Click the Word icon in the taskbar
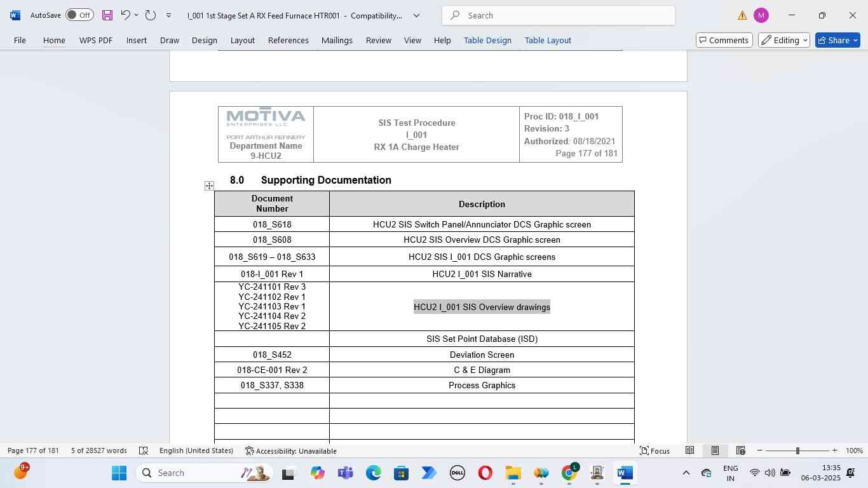Viewport: 868px width, 488px height. 625,473
